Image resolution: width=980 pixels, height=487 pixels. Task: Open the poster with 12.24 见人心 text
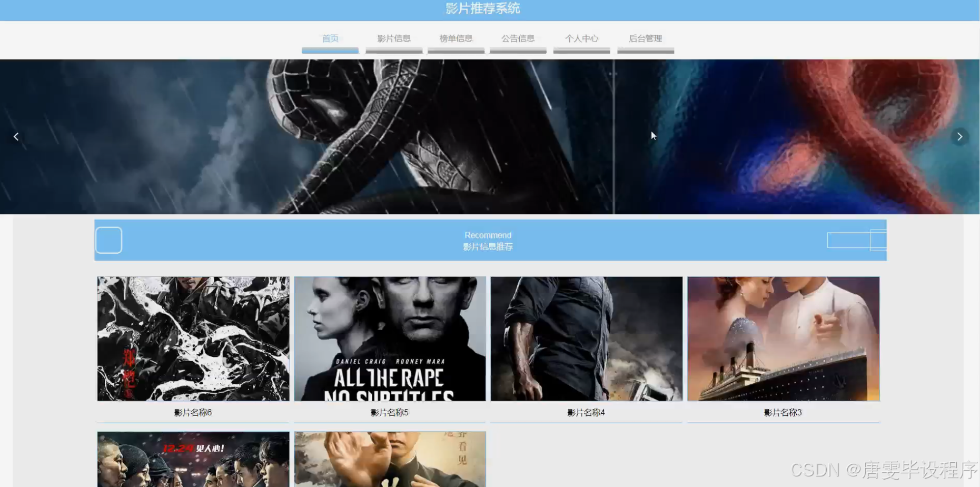tap(193, 460)
